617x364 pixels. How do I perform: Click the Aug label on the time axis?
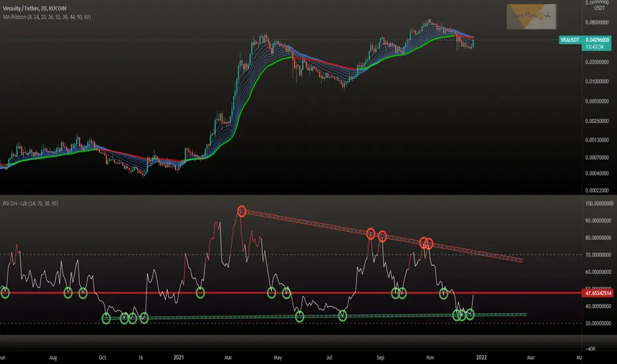coord(53,357)
